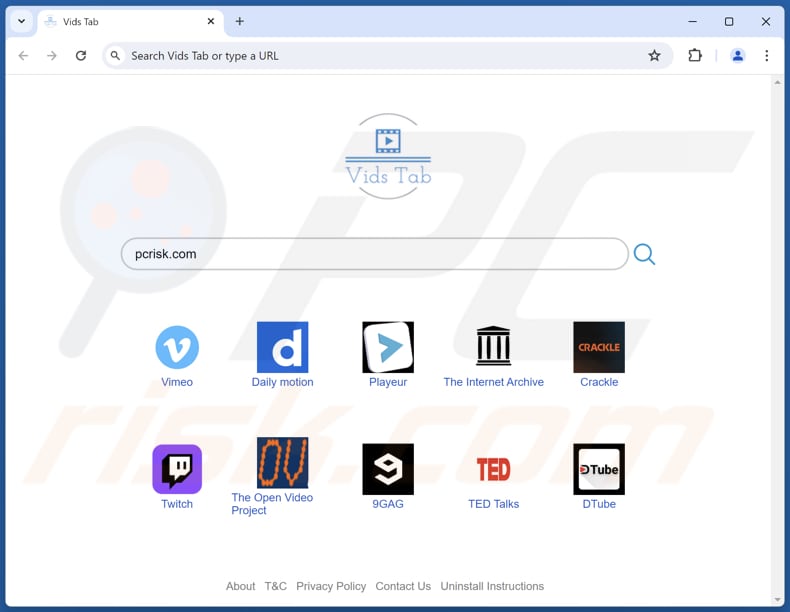Open the 9GAG black tile icon
The height and width of the screenshot is (612, 790).
click(x=388, y=469)
